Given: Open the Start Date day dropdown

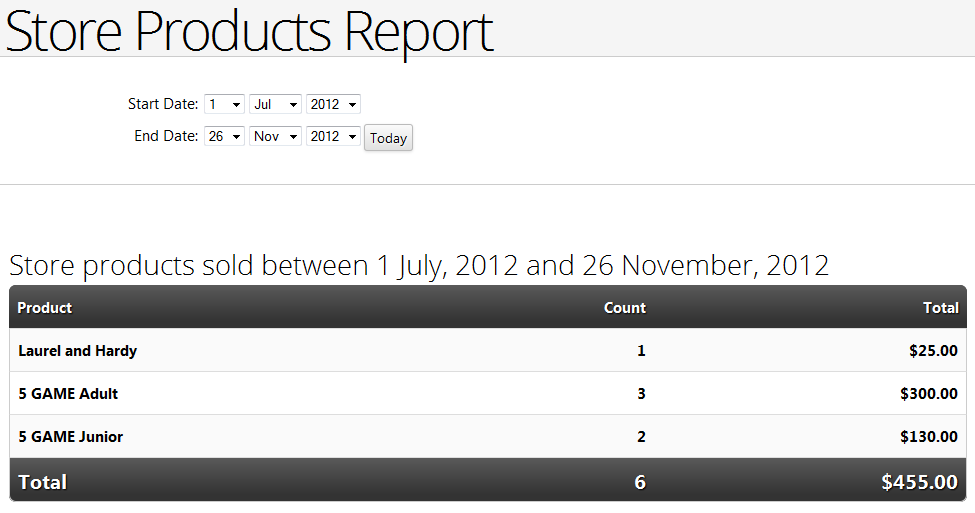Looking at the screenshot, I should 224,104.
